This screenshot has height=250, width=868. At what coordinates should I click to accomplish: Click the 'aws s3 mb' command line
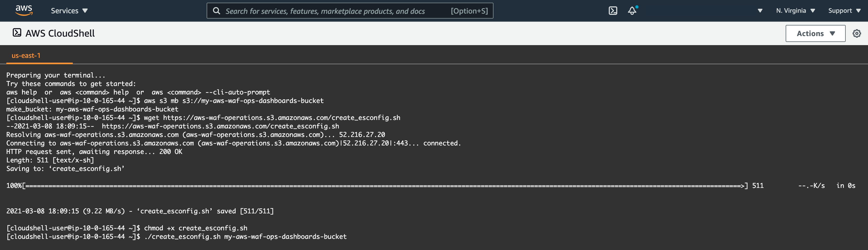click(165, 101)
